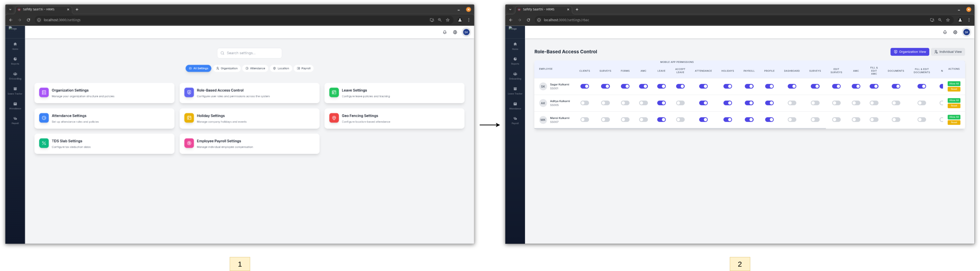Click the green Leave Settings calendar icon
980x271 pixels.
334,92
